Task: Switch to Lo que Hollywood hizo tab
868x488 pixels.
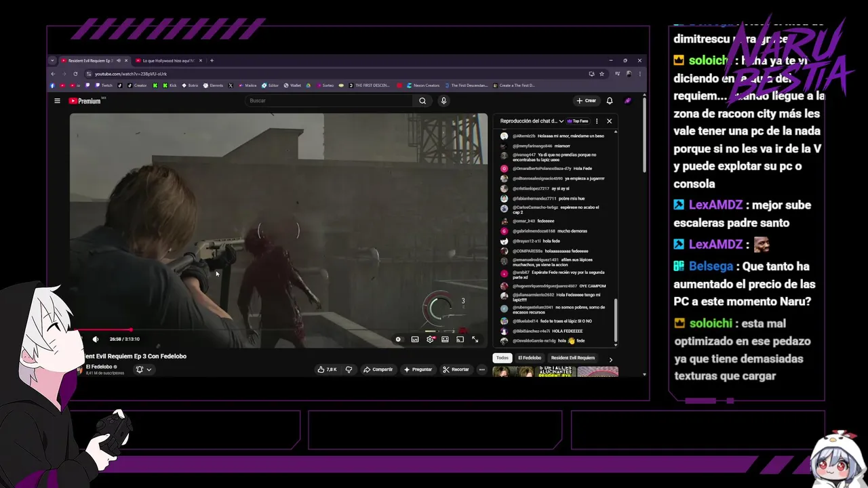Action: (168, 60)
